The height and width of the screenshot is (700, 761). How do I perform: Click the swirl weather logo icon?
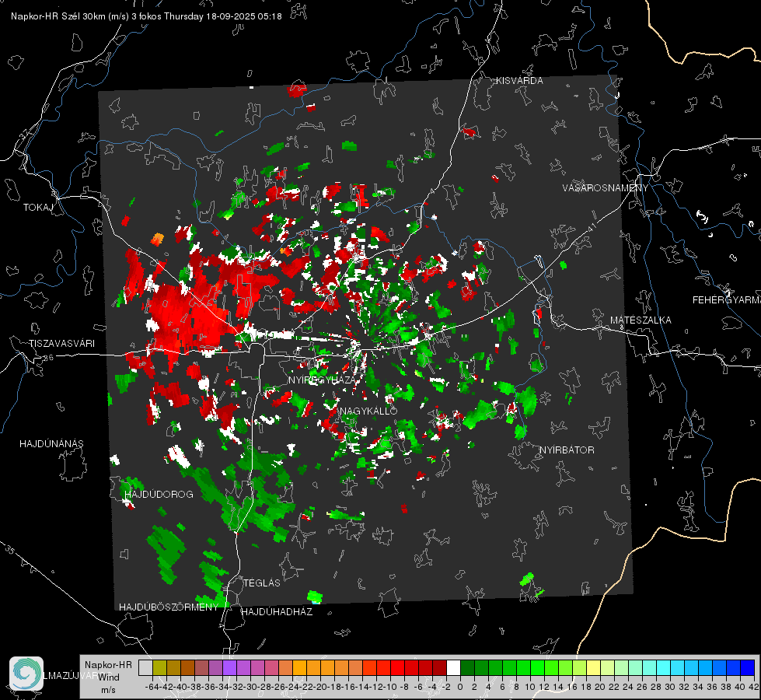pos(26,674)
